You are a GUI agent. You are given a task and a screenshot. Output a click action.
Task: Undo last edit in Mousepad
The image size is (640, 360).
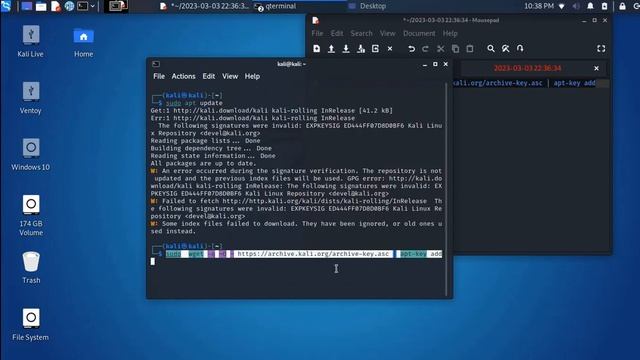411,49
